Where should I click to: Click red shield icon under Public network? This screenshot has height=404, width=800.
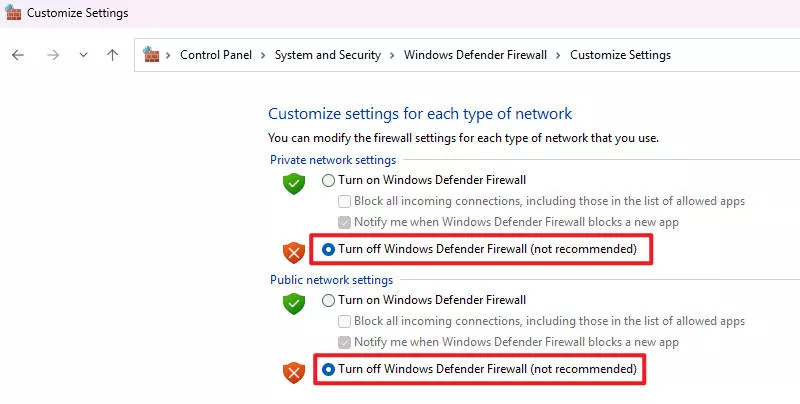(x=293, y=372)
